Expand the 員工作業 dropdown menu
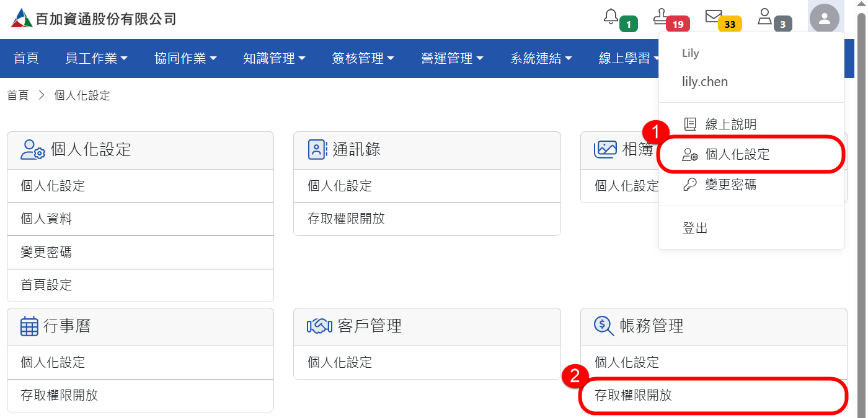The image size is (868, 418). pyautogui.click(x=97, y=58)
